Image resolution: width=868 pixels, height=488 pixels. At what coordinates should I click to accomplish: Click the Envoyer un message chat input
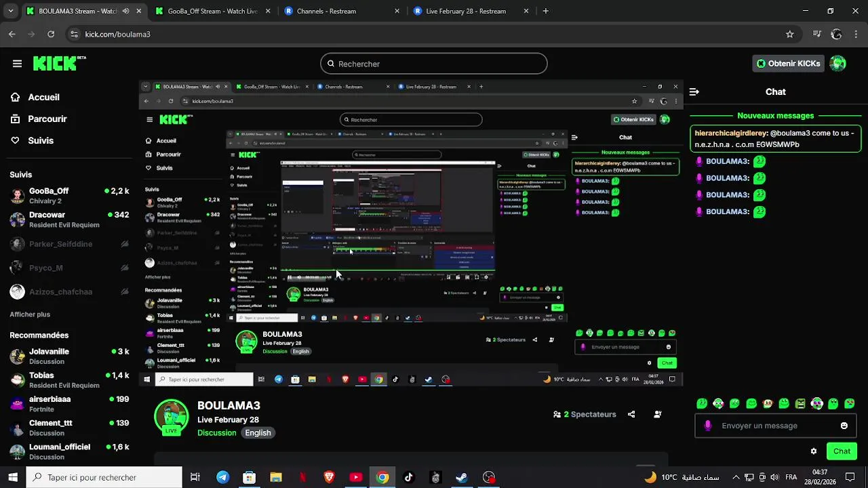pyautogui.click(x=776, y=426)
